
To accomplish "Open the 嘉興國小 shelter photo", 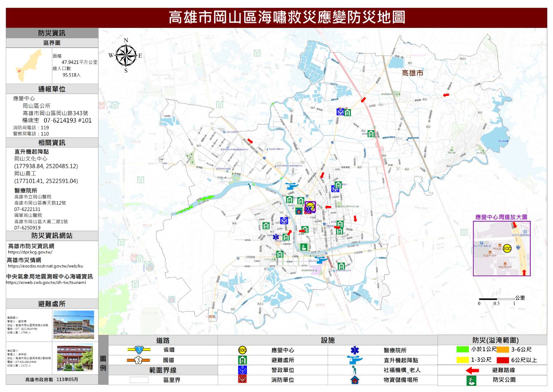I will coord(74,325).
